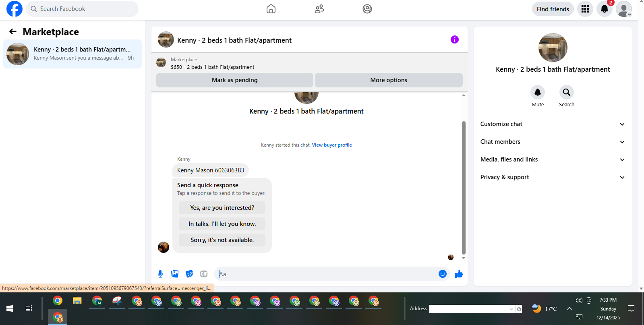Send 'Sorry, it's not available.' response

pos(222,240)
